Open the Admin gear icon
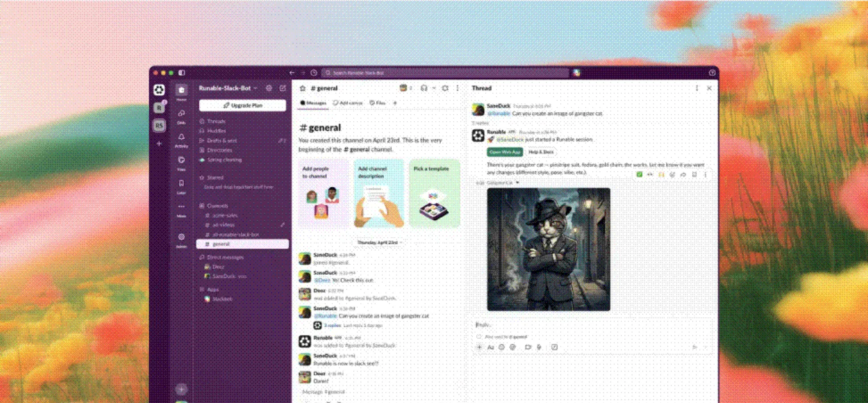 pyautogui.click(x=181, y=237)
